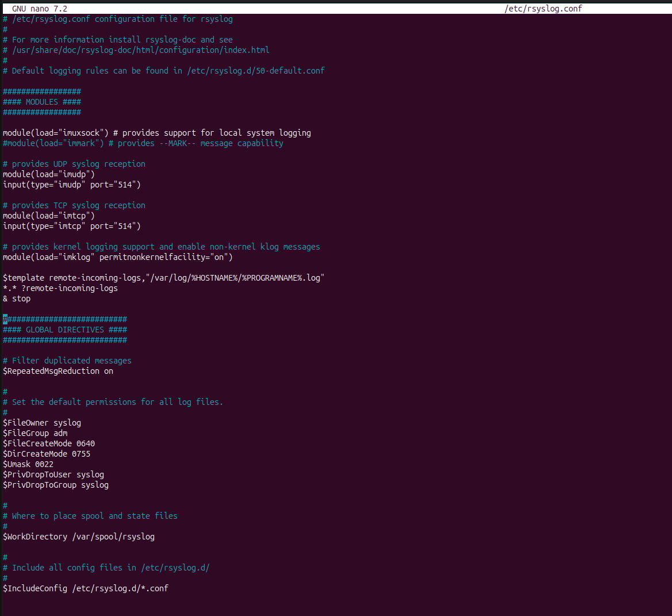672x616 pixels.
Task: Click the line referencing 50-default.conf
Action: click(x=164, y=71)
